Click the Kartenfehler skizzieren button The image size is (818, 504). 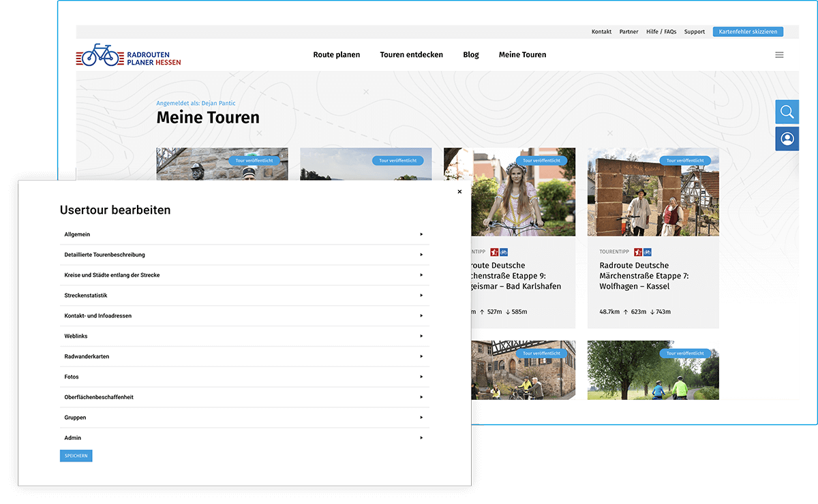click(748, 32)
